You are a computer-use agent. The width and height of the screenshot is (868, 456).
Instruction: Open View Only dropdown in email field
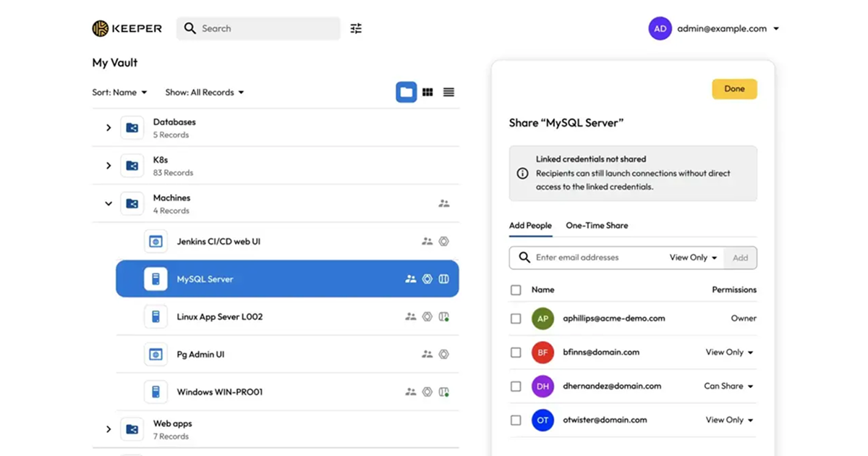pyautogui.click(x=693, y=258)
